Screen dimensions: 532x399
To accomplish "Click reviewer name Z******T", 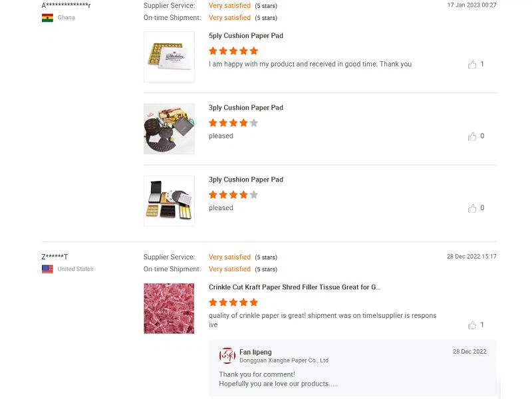I will coord(55,257).
